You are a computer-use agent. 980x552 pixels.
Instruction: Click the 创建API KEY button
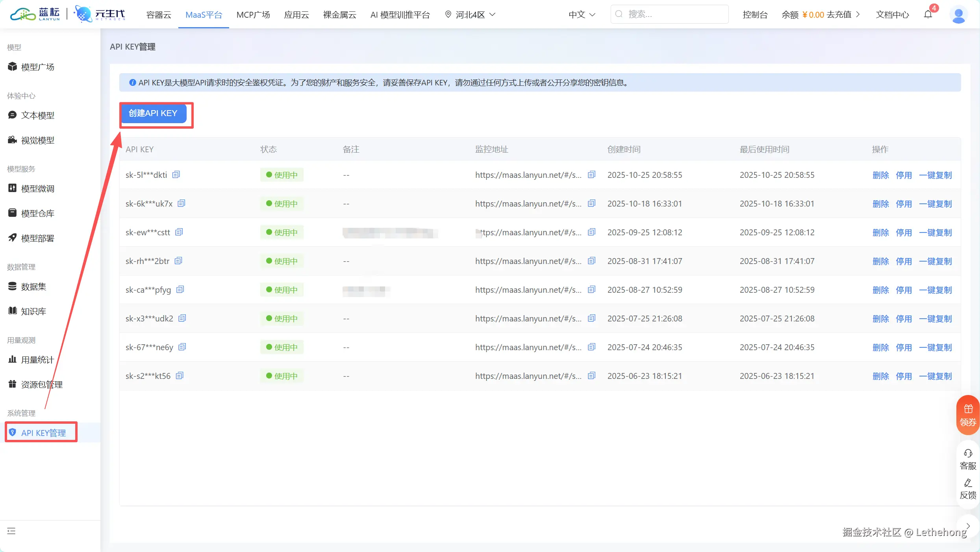pyautogui.click(x=153, y=113)
